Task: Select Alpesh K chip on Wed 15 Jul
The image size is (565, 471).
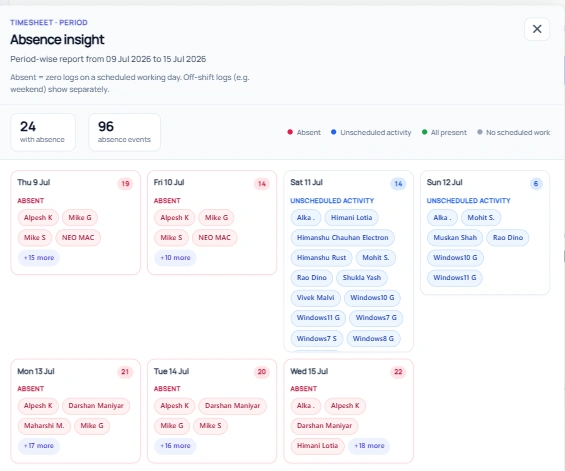Action: [345, 406]
